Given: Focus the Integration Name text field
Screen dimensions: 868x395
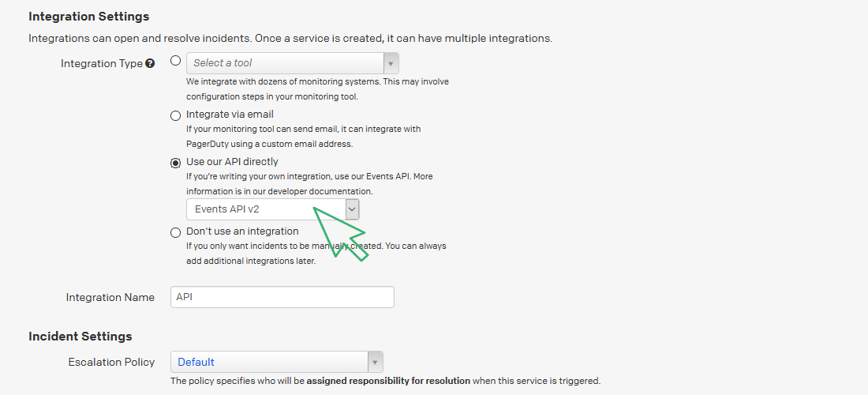Looking at the screenshot, I should pos(282,297).
